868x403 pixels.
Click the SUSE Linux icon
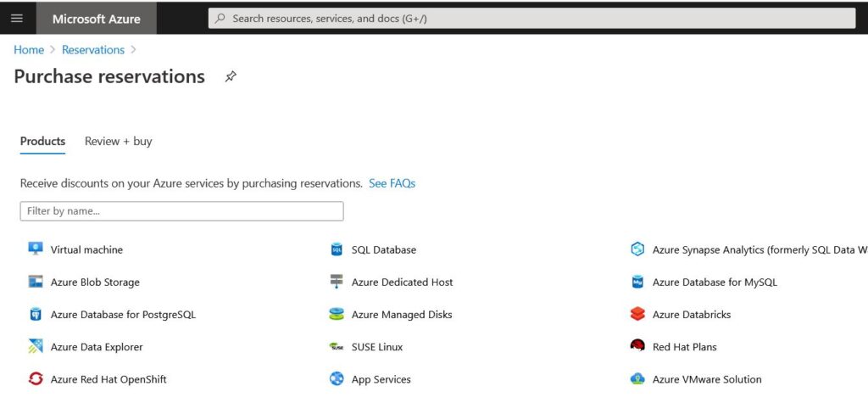click(x=337, y=346)
